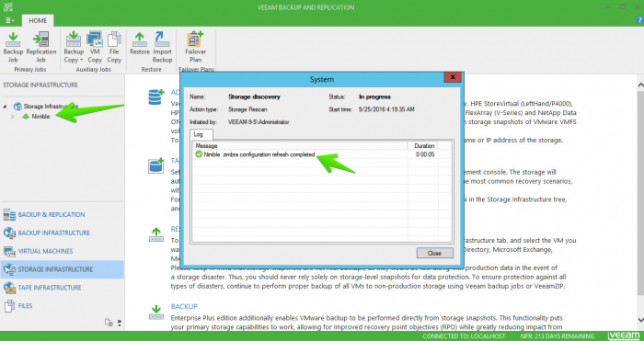Click the application icon in title bar
This screenshot has width=644, height=341.
[7, 7]
